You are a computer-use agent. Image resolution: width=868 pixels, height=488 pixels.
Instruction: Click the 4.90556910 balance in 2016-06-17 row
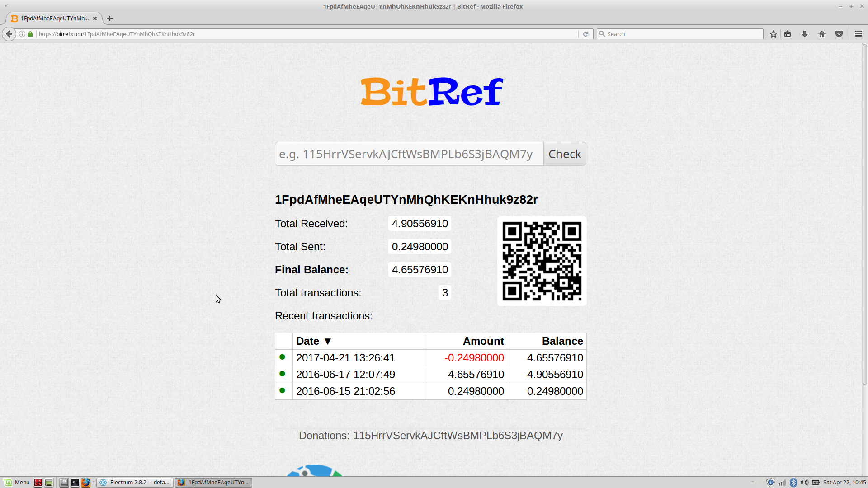(555, 375)
